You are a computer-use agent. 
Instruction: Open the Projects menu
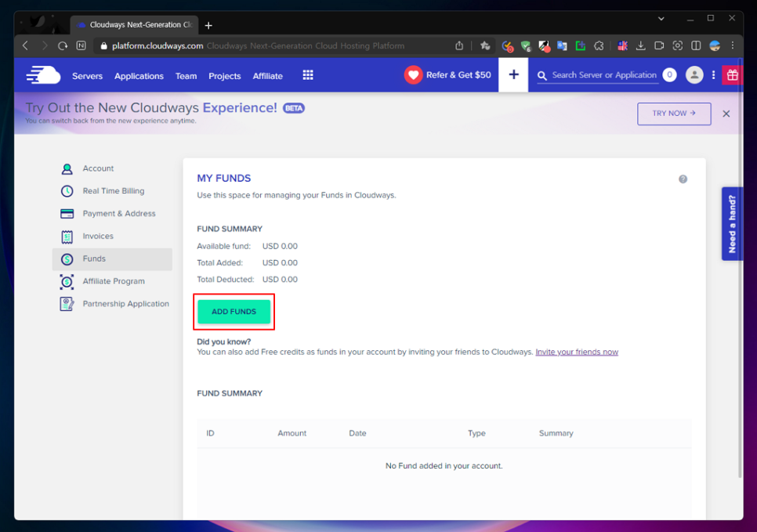point(224,76)
